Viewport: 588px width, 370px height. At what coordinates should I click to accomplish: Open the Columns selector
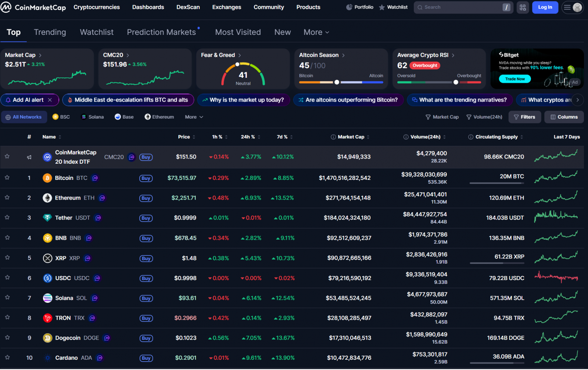coord(564,117)
